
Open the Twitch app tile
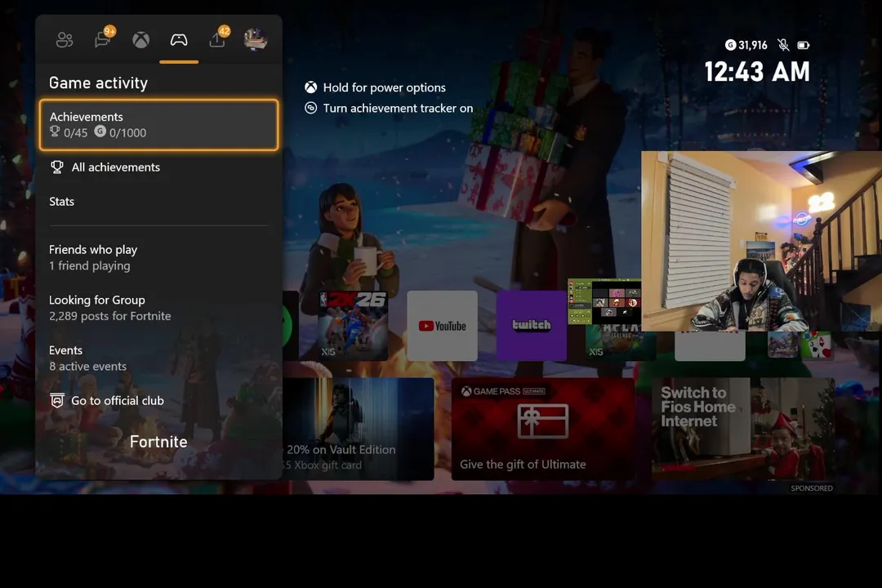[x=532, y=325]
